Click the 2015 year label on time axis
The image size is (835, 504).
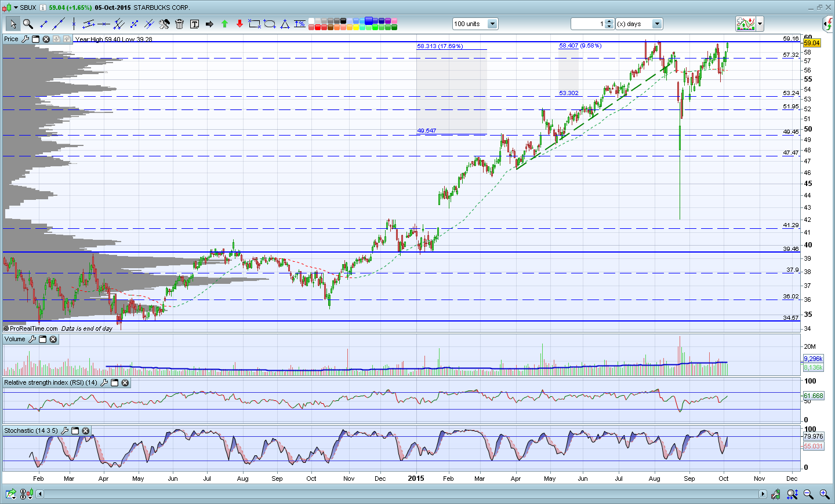click(416, 479)
